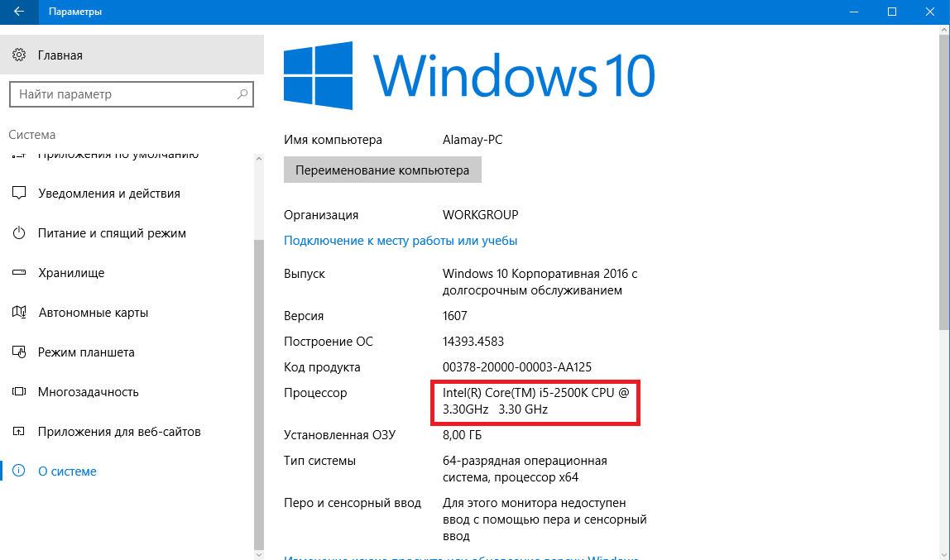Click the magnifier icon in search box
Image resolution: width=950 pixels, height=560 pixels.
point(242,93)
